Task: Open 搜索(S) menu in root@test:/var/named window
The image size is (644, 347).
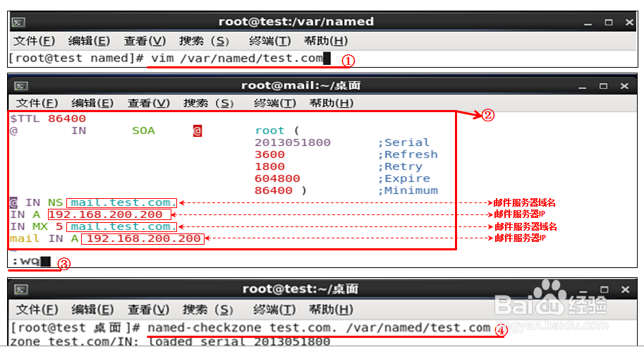Action: click(x=204, y=41)
